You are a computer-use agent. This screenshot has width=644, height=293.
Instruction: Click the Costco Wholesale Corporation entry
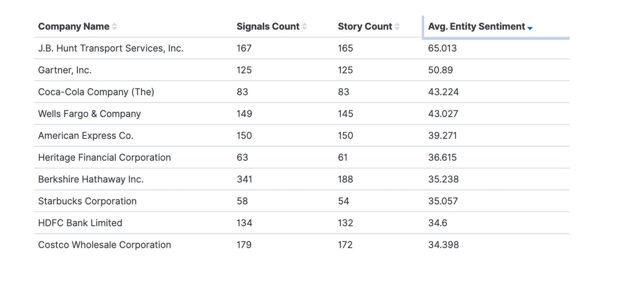tap(104, 245)
